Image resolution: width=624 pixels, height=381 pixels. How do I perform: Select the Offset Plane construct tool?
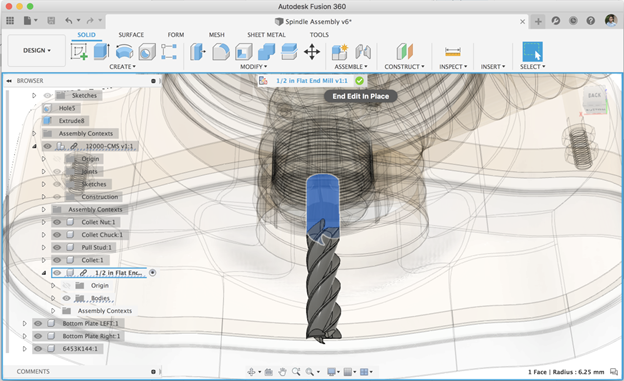(405, 52)
